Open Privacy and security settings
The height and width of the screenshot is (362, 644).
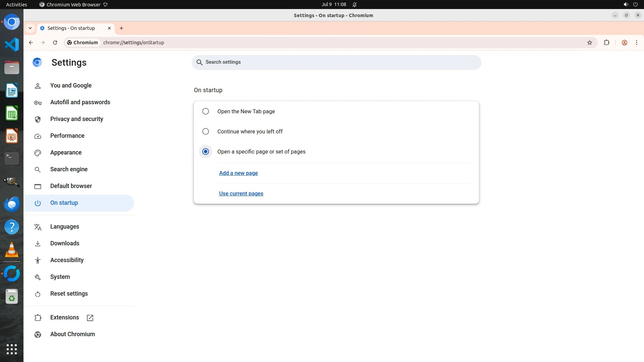(x=76, y=119)
